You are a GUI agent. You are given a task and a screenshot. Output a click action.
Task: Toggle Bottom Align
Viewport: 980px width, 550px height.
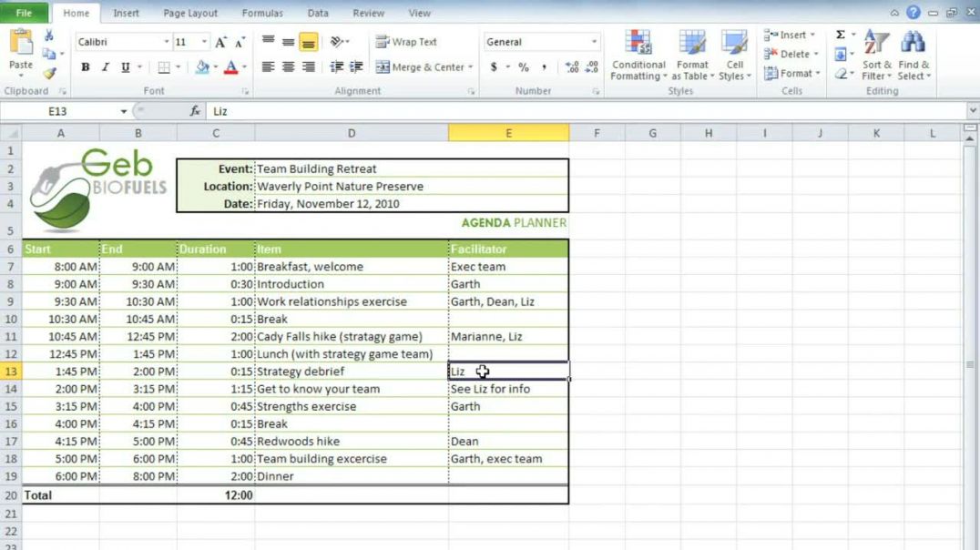(x=308, y=42)
